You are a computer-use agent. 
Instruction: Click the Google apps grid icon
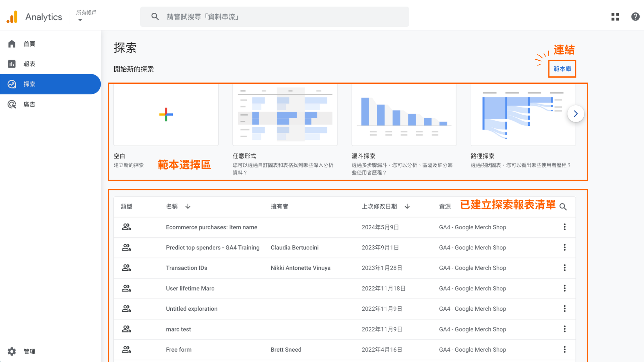(x=615, y=17)
